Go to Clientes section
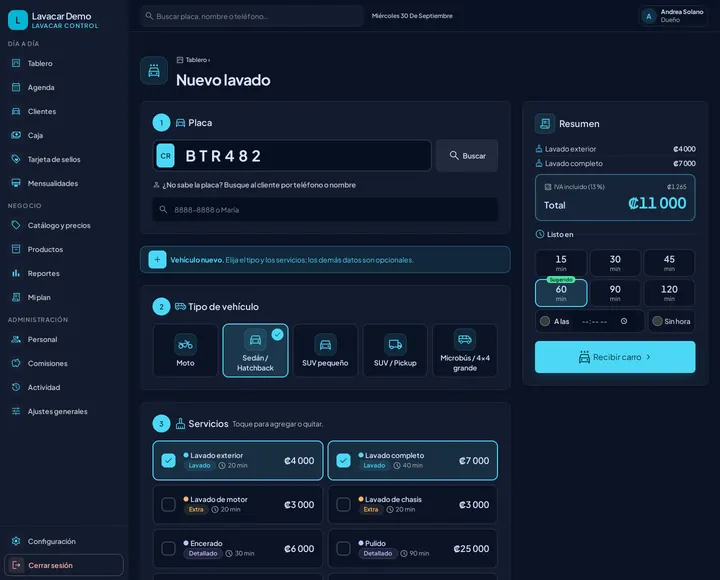720x580 pixels. (64, 111)
